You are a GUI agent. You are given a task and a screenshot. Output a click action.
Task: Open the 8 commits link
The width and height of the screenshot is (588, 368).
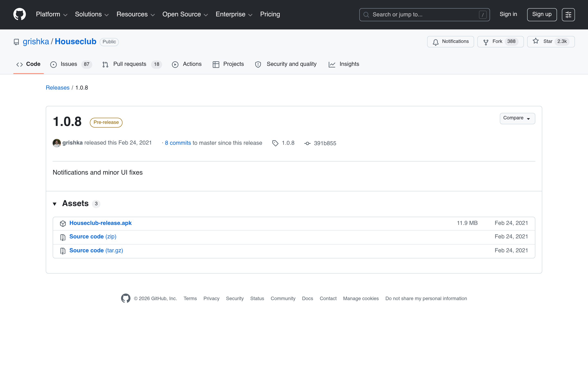point(178,143)
